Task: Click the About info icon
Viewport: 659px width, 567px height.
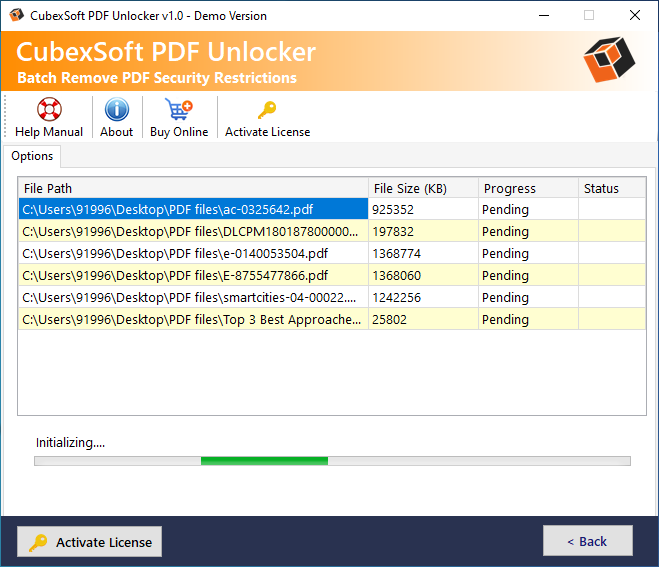Action: [x=117, y=110]
